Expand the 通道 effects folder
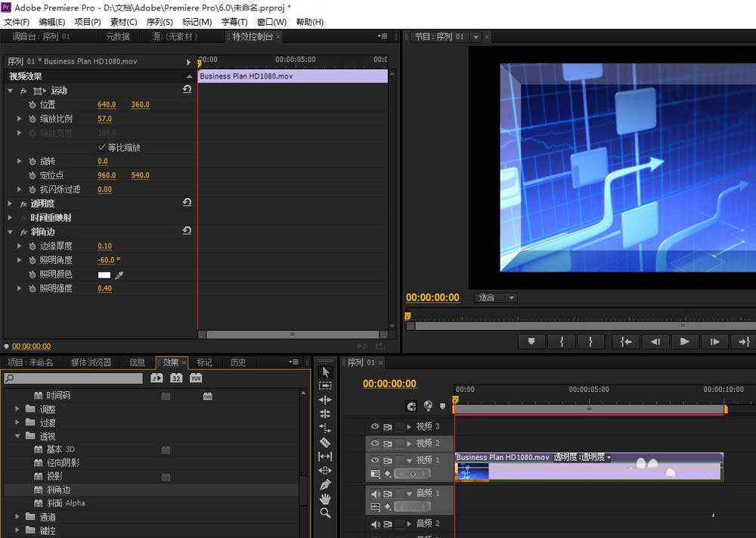This screenshot has height=538, width=756. [17, 516]
